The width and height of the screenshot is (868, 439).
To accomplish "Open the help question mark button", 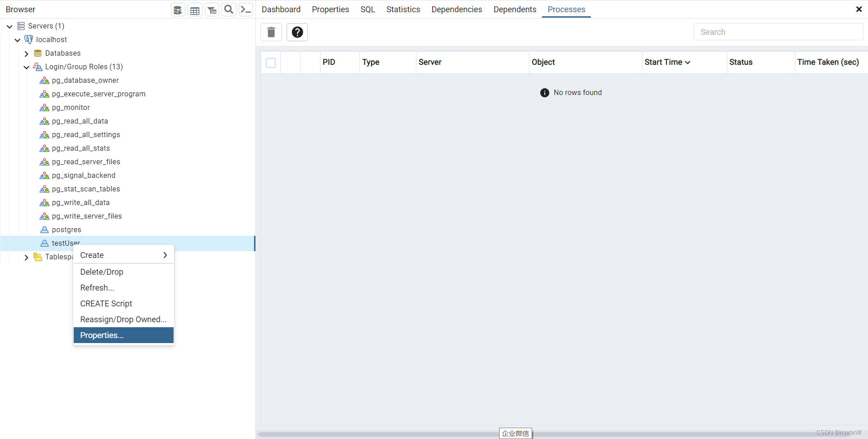I will [297, 32].
